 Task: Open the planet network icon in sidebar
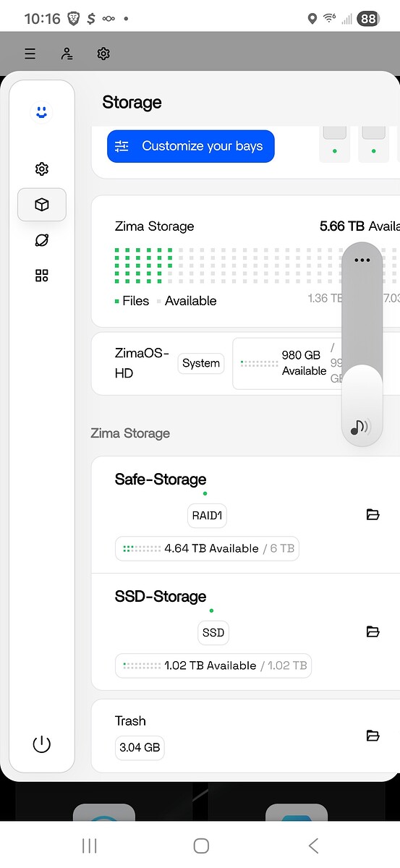(x=42, y=240)
